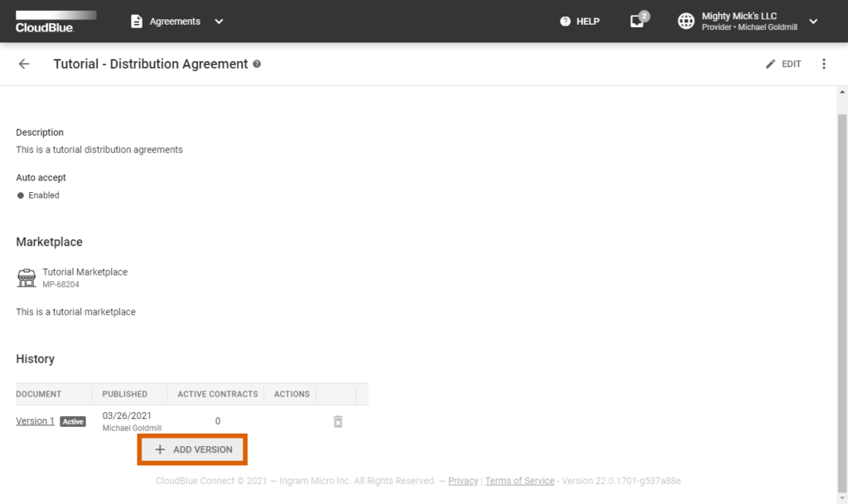Click the back arrow to leave the agreement page
Image resolution: width=848 pixels, height=504 pixels.
(24, 64)
